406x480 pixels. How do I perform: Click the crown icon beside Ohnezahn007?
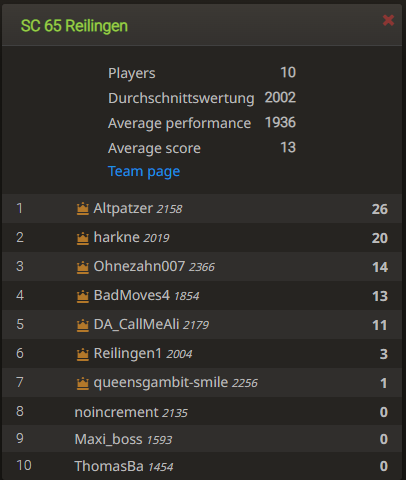pos(83,267)
